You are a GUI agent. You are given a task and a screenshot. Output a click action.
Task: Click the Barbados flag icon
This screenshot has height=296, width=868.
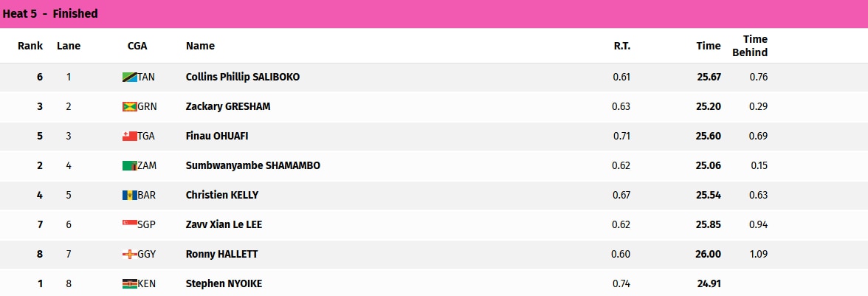[130, 196]
